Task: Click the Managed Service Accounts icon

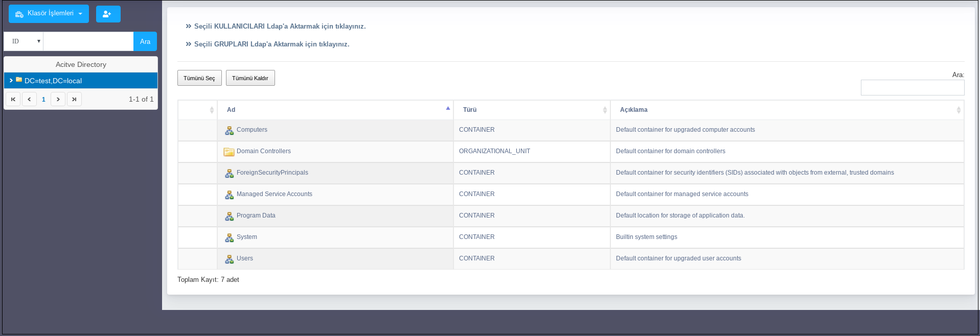Action: (x=229, y=195)
